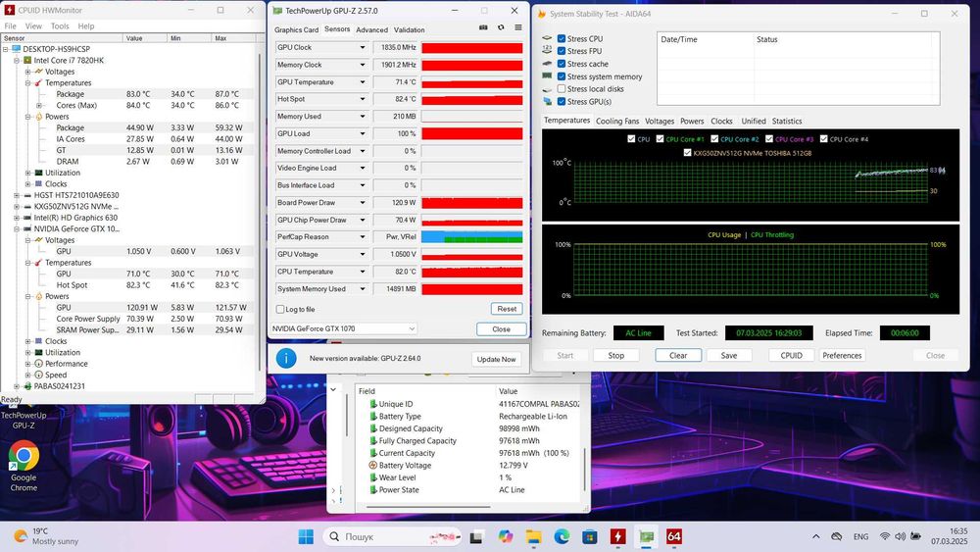Tick the Log to file checkbox
Image resolution: width=980 pixels, height=552 pixels.
click(280, 309)
